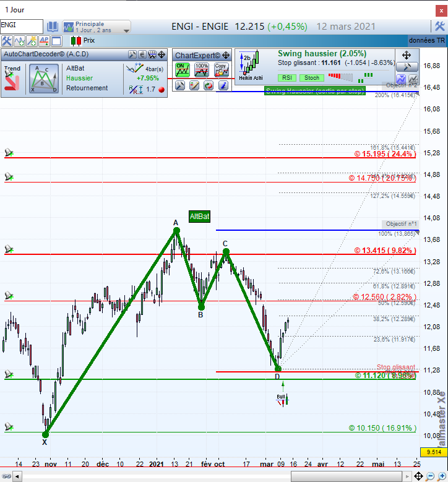Click the euro icon in AutoChartDecoder header
Screen dimensions: 448x482
(x=142, y=54)
